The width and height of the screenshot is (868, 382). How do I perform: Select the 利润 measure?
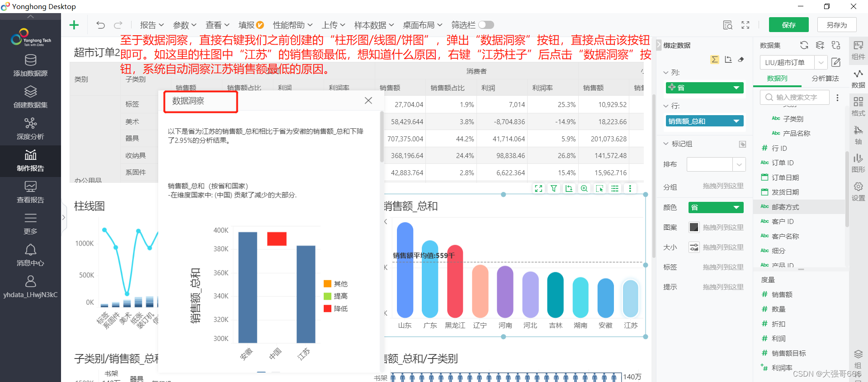coord(778,338)
